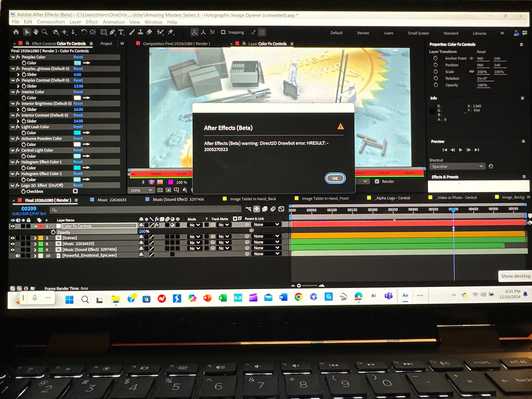Select the Rectangle shape tool

click(103, 32)
